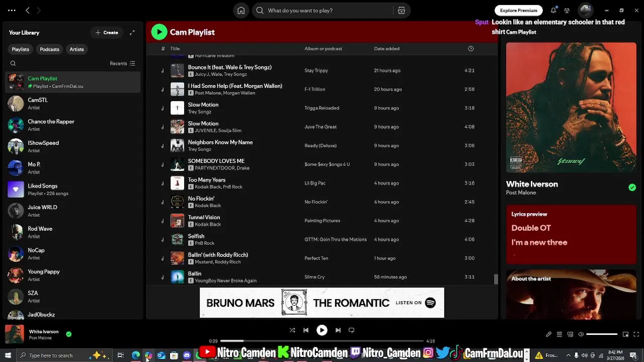Open the mini player icon
The width and height of the screenshot is (644, 362).
626,334
